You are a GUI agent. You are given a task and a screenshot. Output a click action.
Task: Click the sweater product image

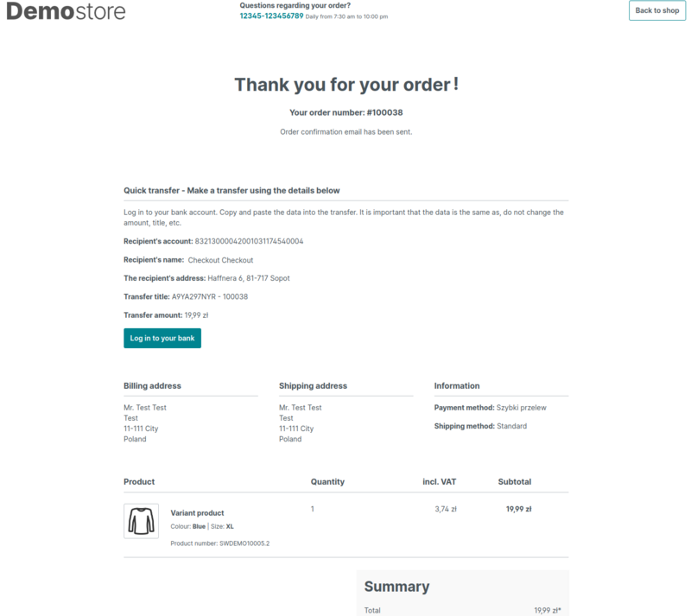click(x=141, y=521)
